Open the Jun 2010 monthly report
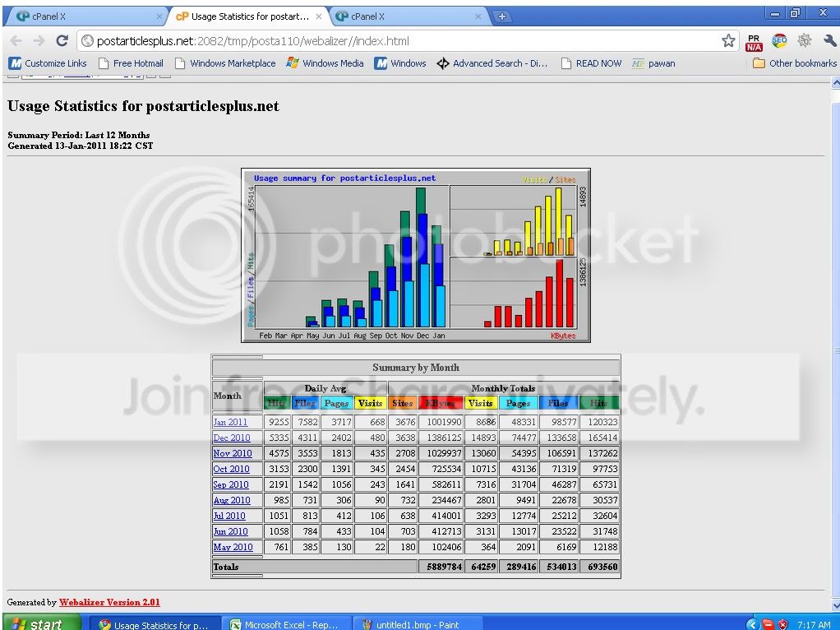This screenshot has width=840, height=630. [230, 530]
